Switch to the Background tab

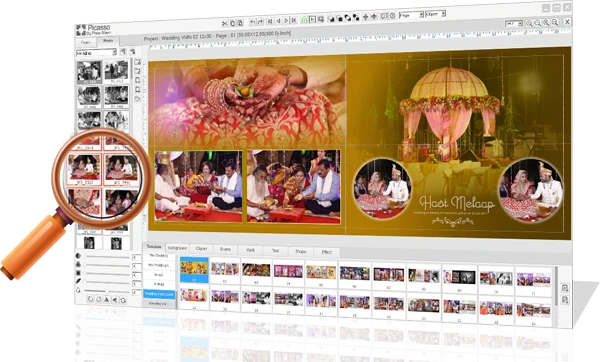pos(177,248)
